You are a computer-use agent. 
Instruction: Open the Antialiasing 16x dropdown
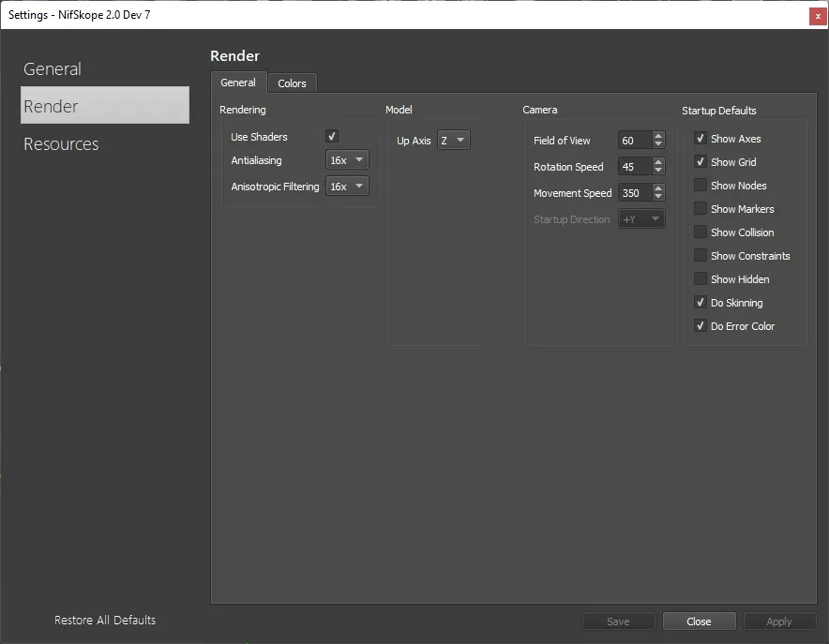tap(347, 160)
